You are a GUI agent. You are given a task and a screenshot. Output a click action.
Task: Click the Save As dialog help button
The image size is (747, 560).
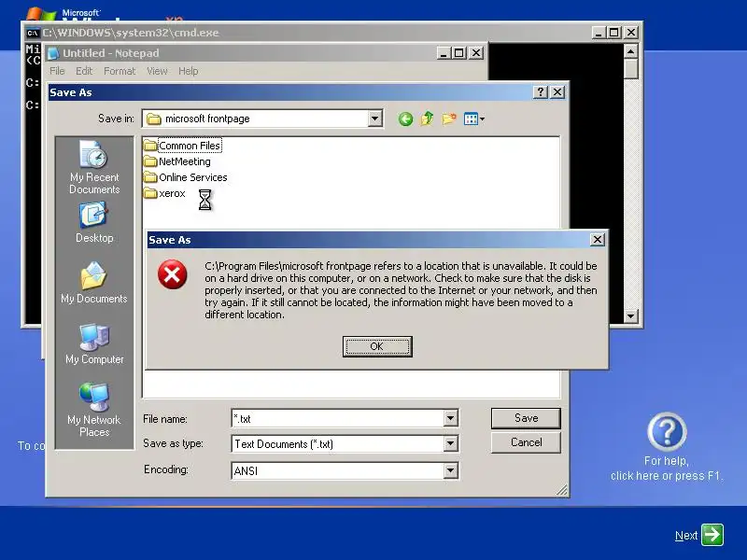coord(541,91)
